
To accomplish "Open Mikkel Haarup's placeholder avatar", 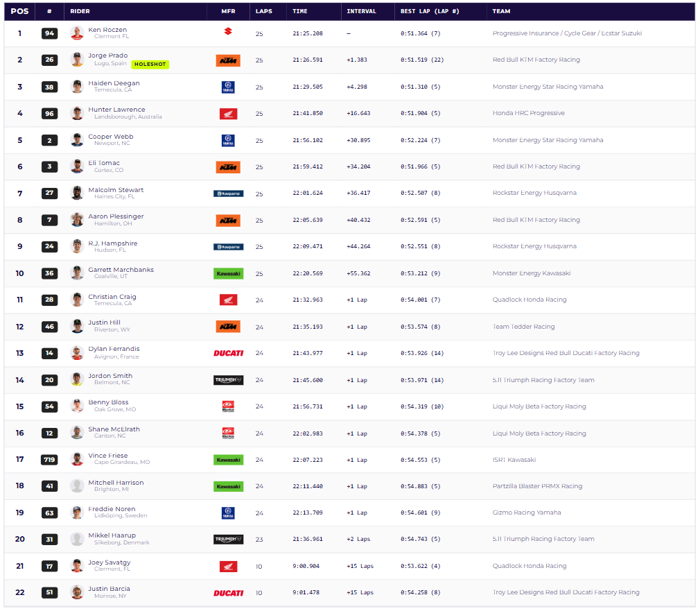I will point(77,539).
